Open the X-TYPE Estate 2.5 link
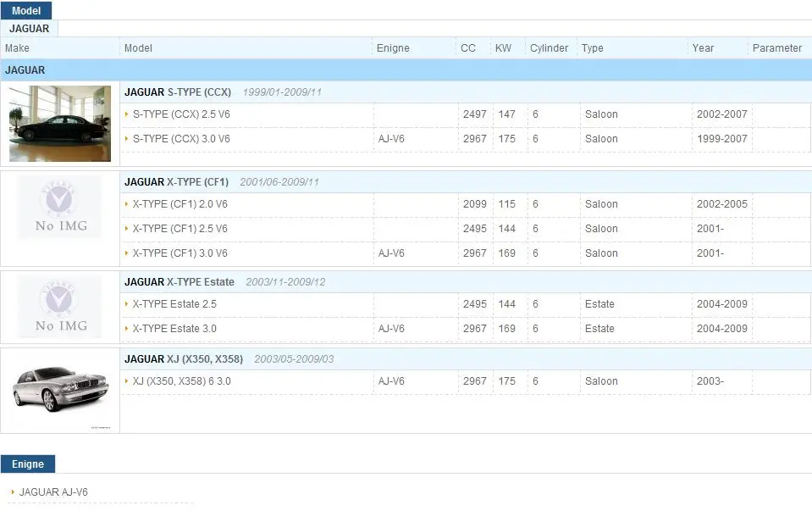 tap(174, 303)
